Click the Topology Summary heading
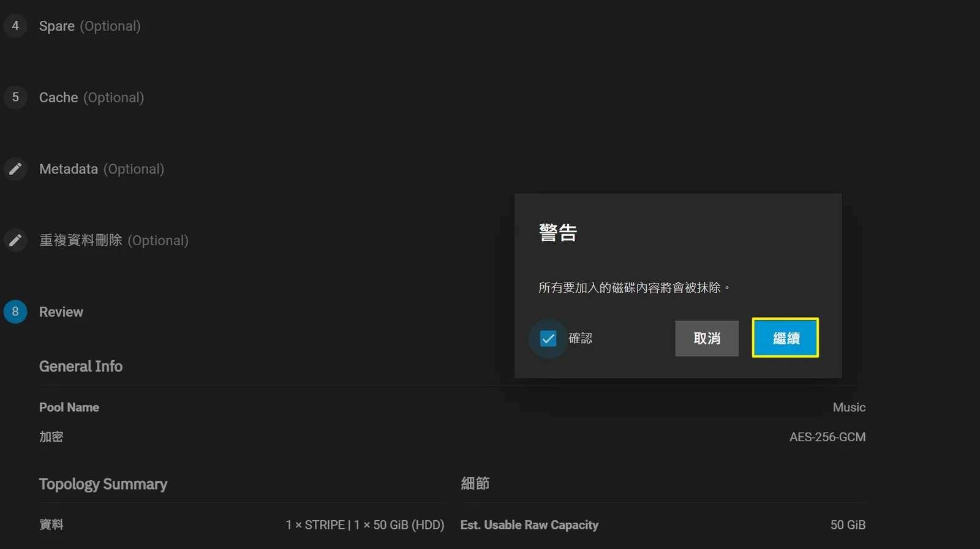This screenshot has width=980, height=549. pyautogui.click(x=103, y=484)
